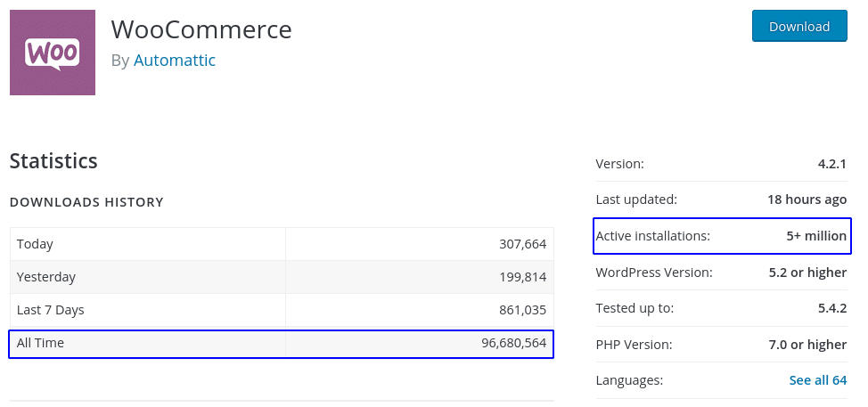The width and height of the screenshot is (868, 407).
Task: Select the 7.0 or higher value
Action: (x=807, y=345)
